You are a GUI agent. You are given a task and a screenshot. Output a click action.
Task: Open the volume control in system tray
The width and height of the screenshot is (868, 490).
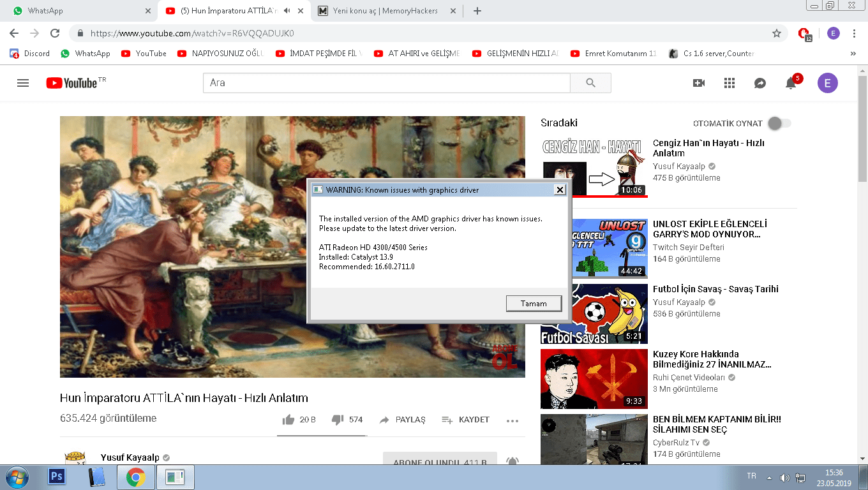[x=784, y=478]
